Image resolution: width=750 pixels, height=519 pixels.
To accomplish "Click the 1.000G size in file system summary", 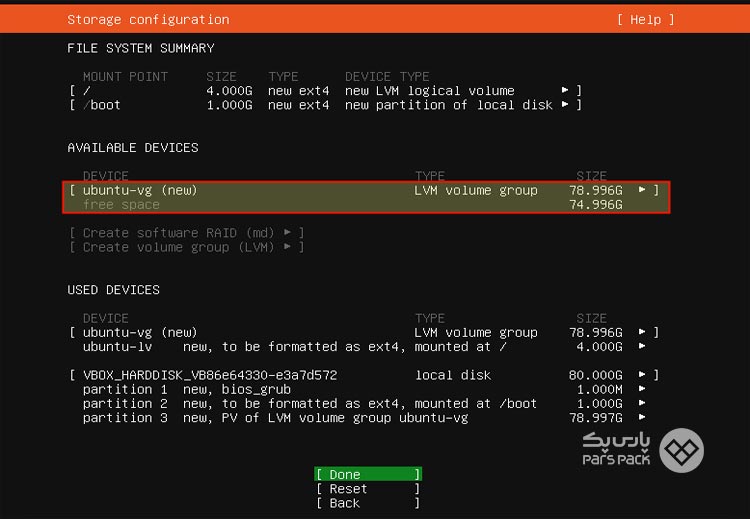I will pos(229,105).
